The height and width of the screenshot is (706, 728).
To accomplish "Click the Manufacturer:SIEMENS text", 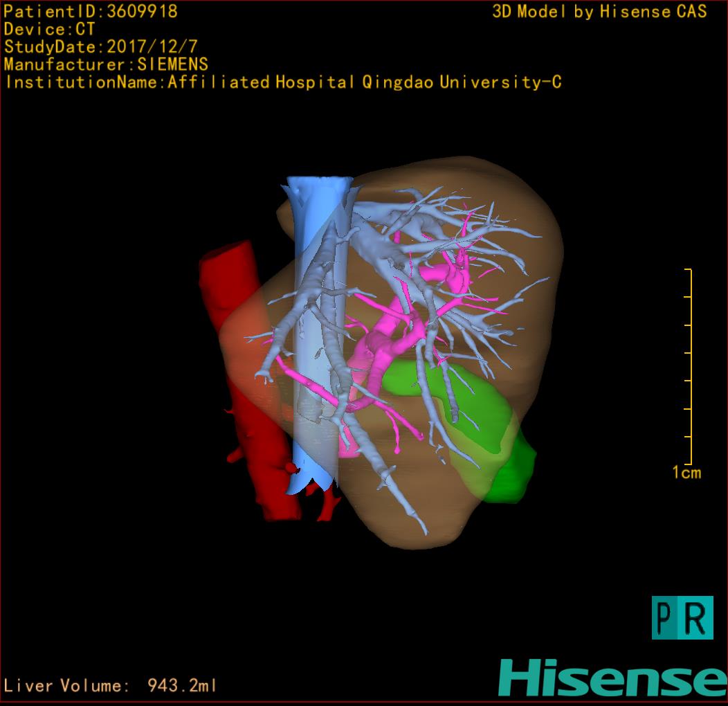I will [x=106, y=64].
